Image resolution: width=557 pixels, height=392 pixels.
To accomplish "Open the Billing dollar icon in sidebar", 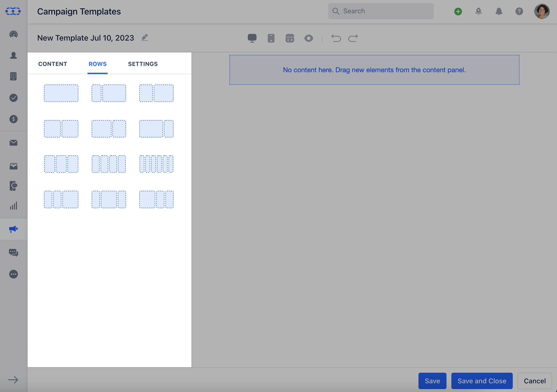I will click(x=14, y=119).
